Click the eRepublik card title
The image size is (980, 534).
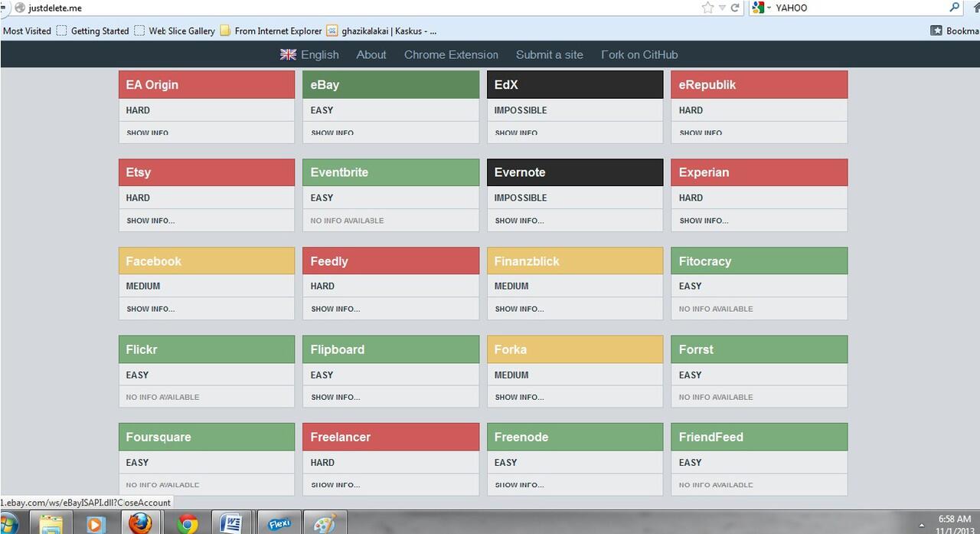[x=707, y=84]
